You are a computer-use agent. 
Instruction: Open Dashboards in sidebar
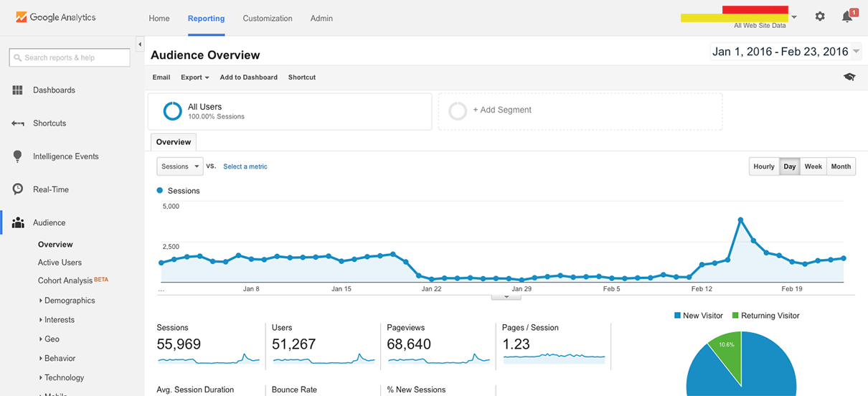(54, 90)
